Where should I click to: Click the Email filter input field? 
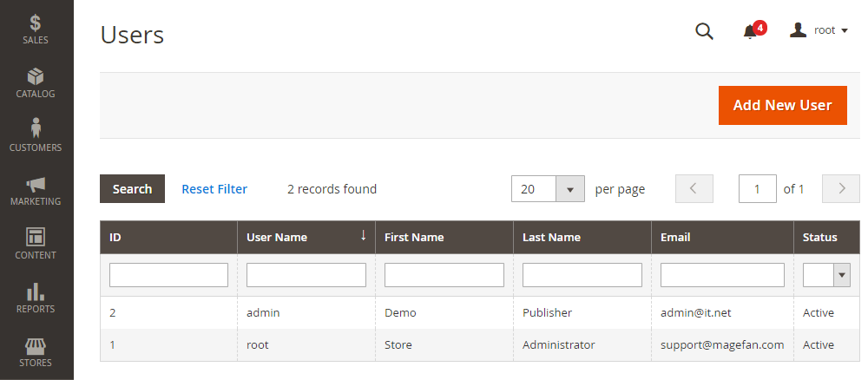(x=722, y=275)
